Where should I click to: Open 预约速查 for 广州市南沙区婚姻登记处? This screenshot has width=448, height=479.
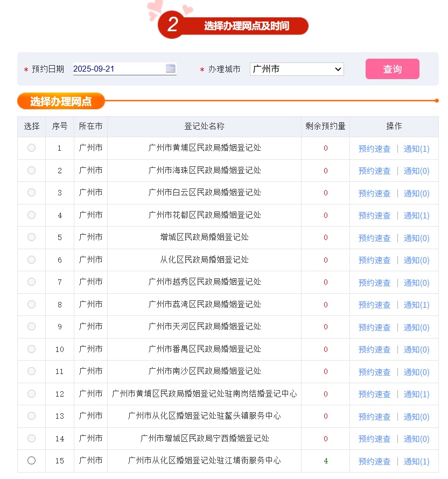(x=374, y=371)
